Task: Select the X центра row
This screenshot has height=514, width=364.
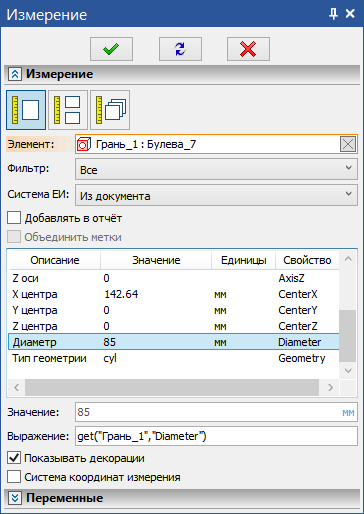Action: coord(174,294)
